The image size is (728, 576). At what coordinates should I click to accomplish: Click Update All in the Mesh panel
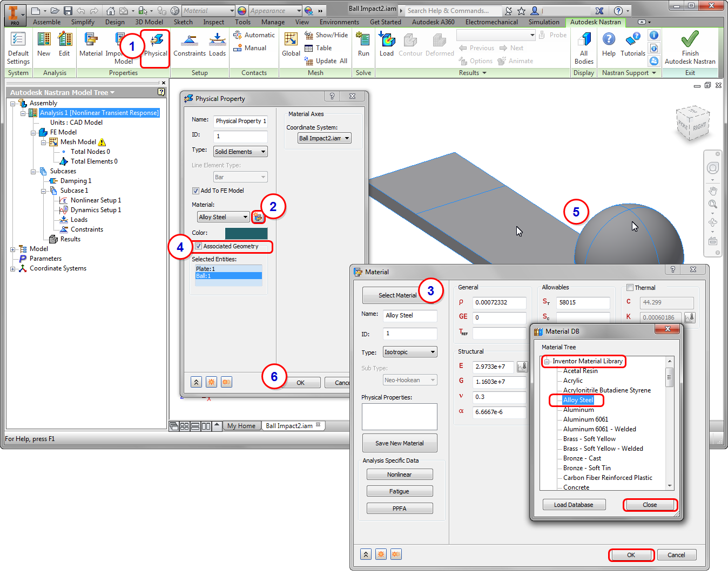326,61
